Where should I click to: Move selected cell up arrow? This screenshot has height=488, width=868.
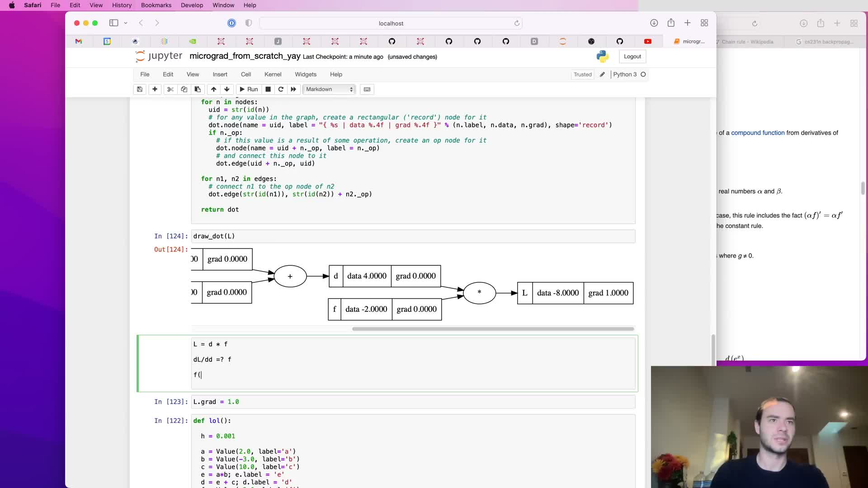tap(214, 89)
